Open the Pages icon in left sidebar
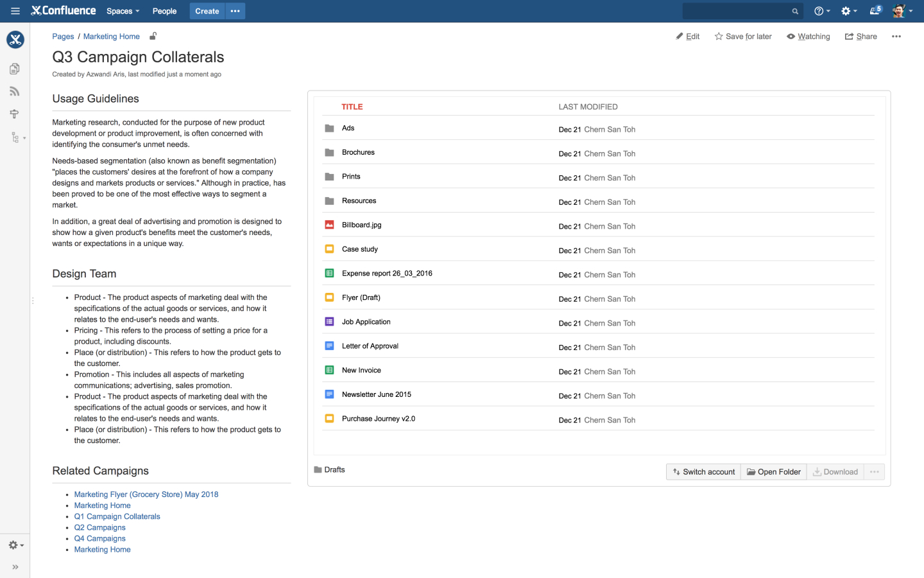Screen dimensions: 924x578 click(15, 69)
